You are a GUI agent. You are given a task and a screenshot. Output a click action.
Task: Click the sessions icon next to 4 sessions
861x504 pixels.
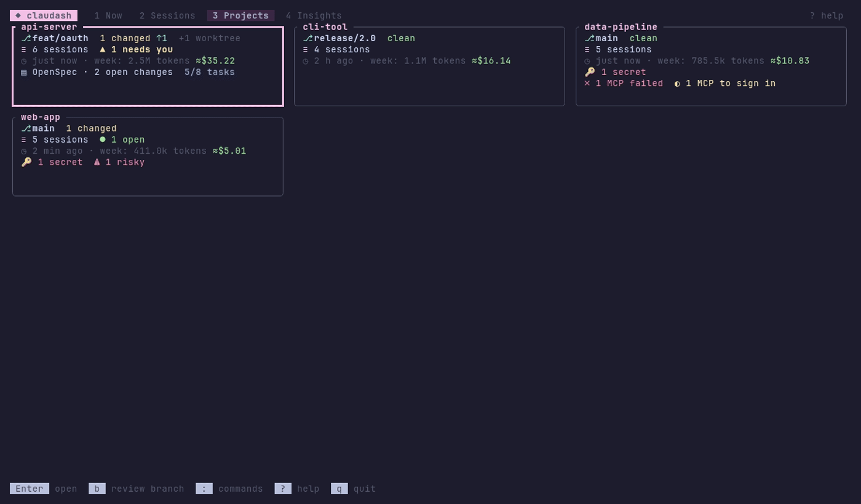306,50
